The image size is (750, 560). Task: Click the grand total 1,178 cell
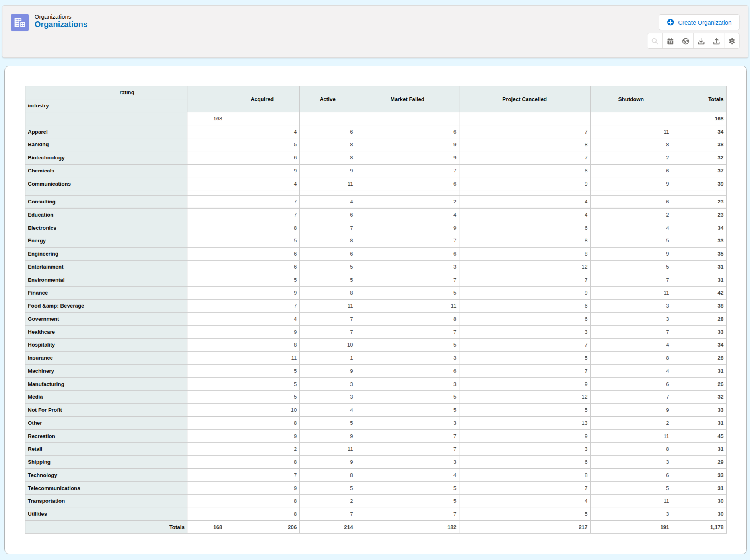tap(717, 527)
